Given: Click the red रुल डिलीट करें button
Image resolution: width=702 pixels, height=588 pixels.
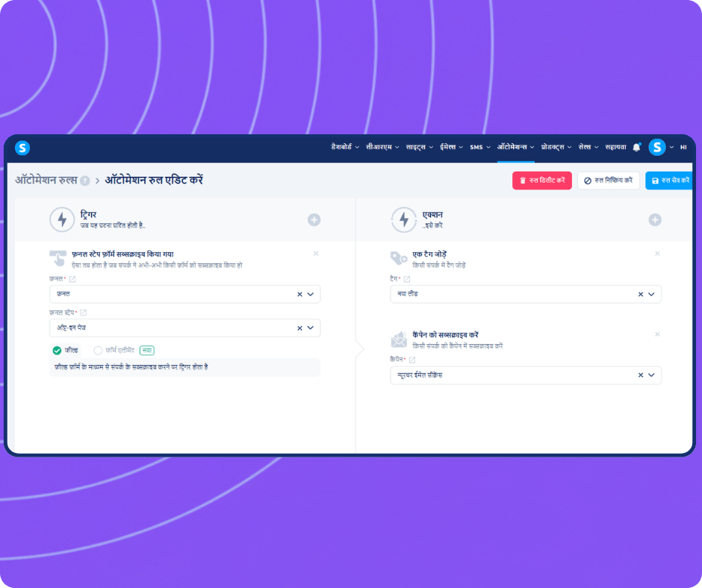Looking at the screenshot, I should 542,181.
